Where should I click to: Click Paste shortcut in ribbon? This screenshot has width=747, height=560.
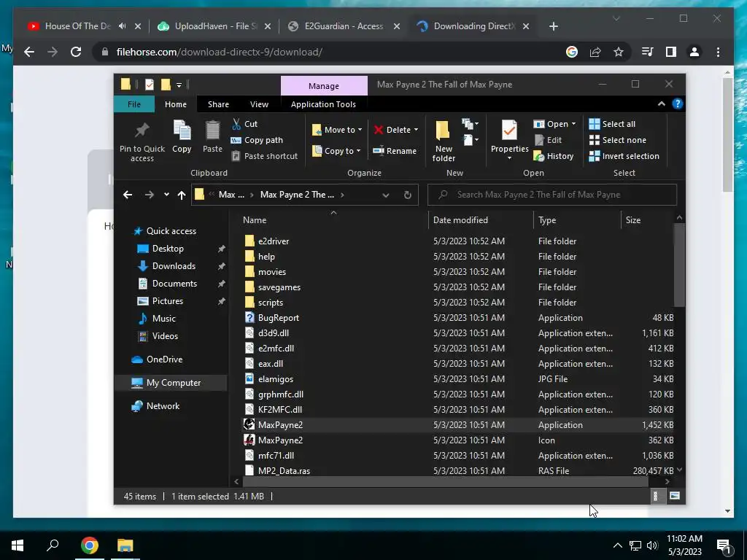[264, 156]
